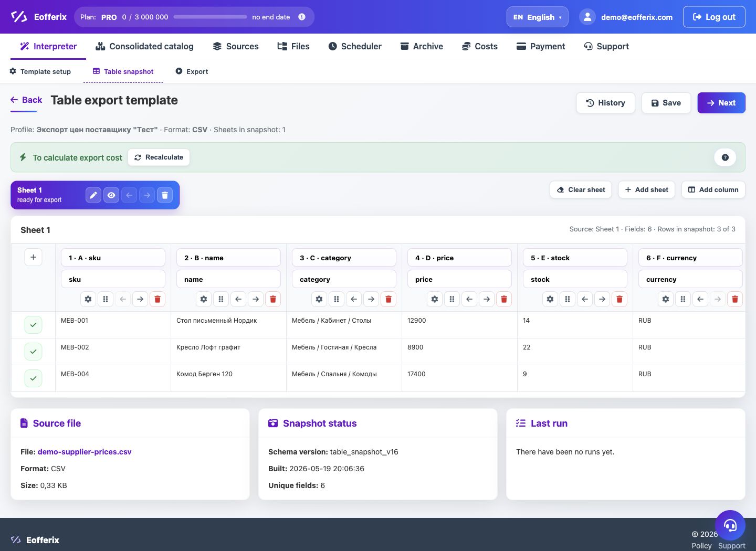Switch to Export tab

coord(192,71)
